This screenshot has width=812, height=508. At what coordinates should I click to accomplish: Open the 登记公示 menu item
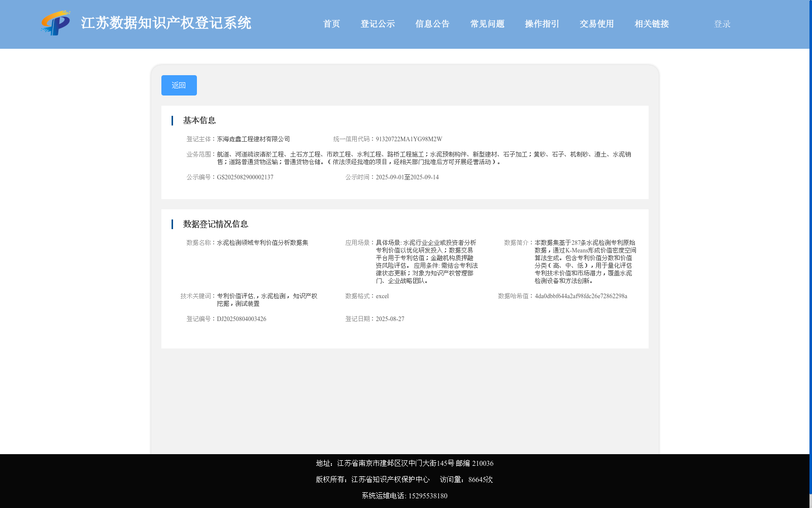(x=378, y=24)
